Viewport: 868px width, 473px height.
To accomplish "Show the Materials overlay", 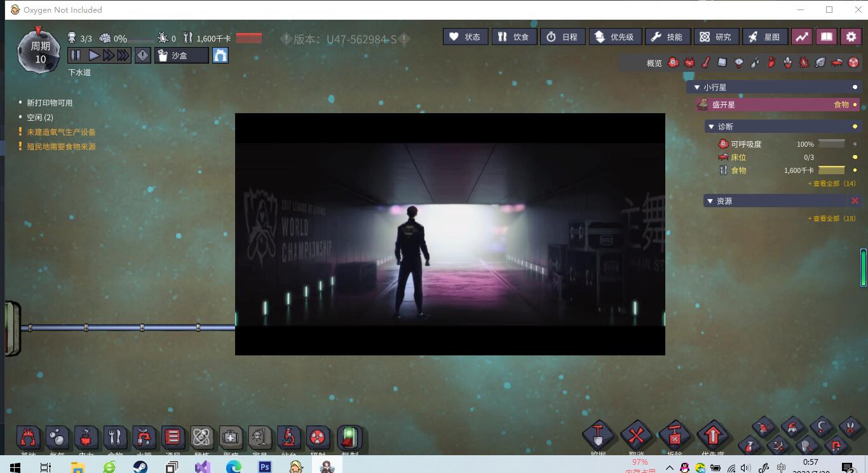I will click(x=722, y=62).
